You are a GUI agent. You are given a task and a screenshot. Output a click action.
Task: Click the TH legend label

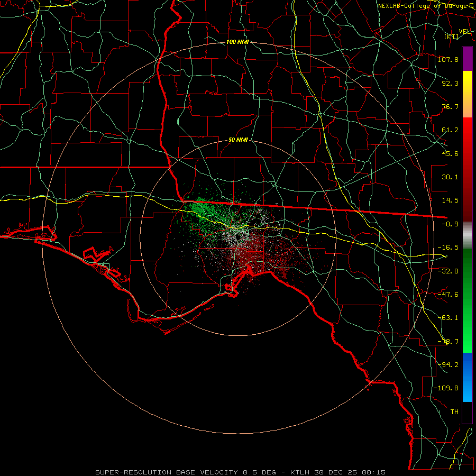tap(454, 412)
